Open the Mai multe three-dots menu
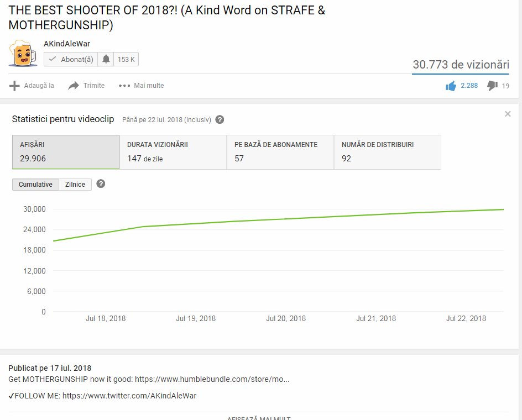522x420 pixels. point(142,86)
